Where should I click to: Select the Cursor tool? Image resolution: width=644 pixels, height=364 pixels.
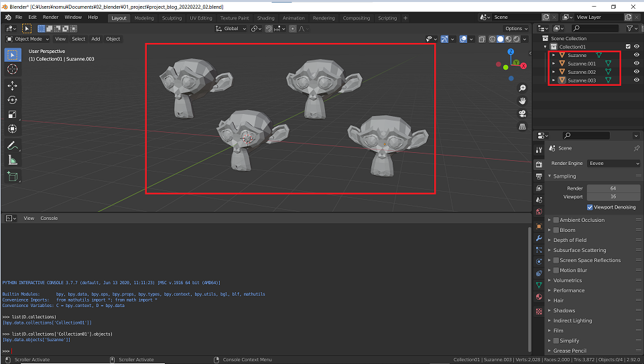tap(12, 70)
